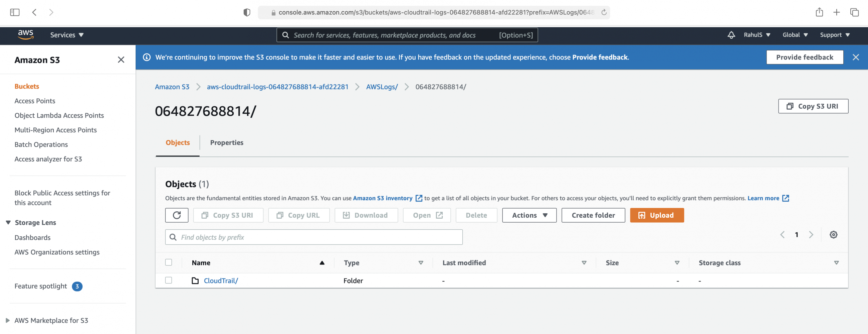The width and height of the screenshot is (868, 334).
Task: Open Buckets in the sidebar
Action: click(27, 86)
